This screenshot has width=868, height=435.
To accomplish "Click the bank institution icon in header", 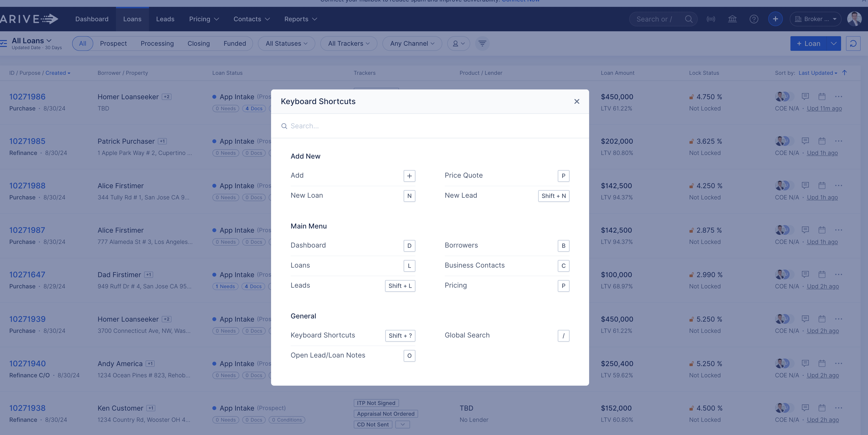I will click(732, 19).
